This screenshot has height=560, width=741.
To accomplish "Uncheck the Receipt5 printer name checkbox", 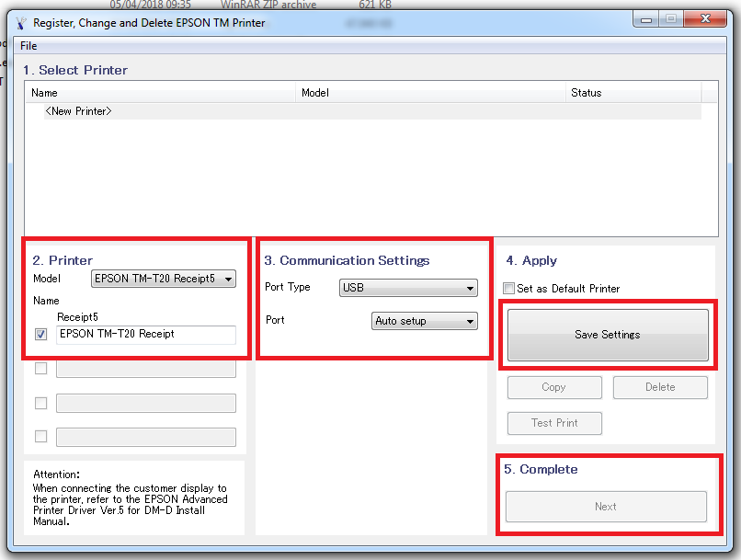I will (40, 335).
